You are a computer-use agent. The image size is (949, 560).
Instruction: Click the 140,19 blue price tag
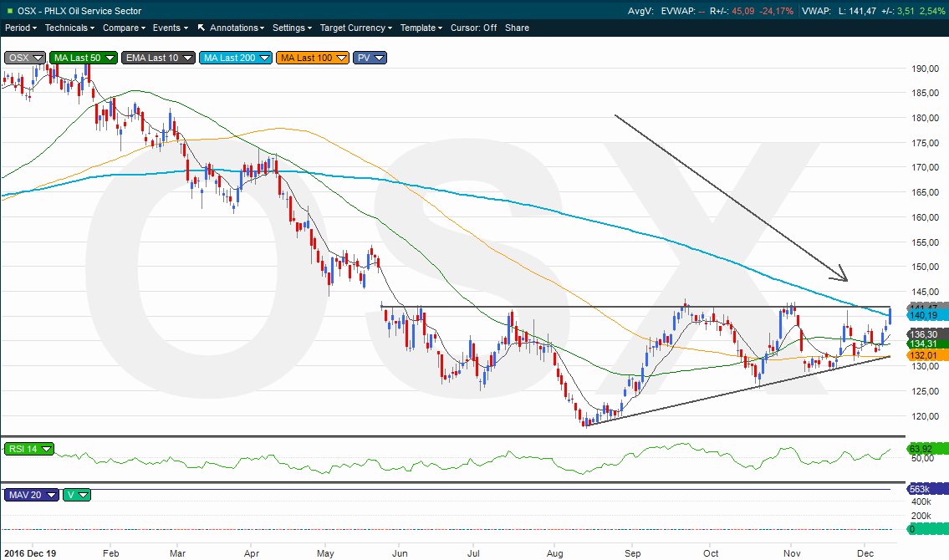[x=926, y=316]
